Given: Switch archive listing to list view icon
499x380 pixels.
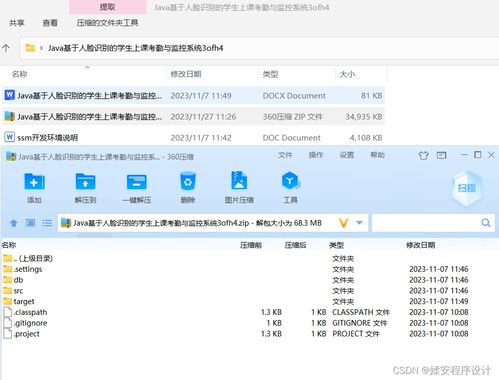Looking at the screenshot, I should pyautogui.click(x=47, y=223).
